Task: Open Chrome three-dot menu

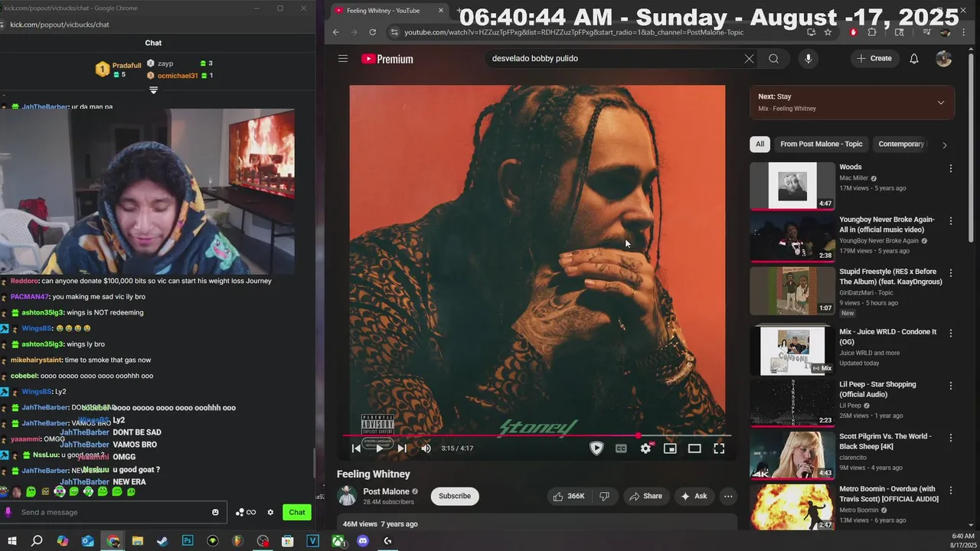Action: coord(964,32)
